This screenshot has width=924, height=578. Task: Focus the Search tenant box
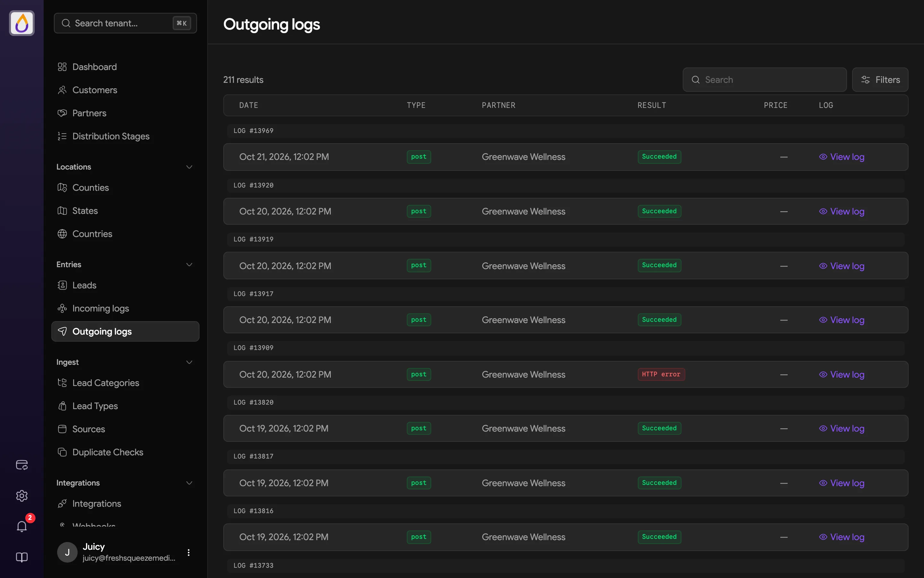pyautogui.click(x=125, y=23)
